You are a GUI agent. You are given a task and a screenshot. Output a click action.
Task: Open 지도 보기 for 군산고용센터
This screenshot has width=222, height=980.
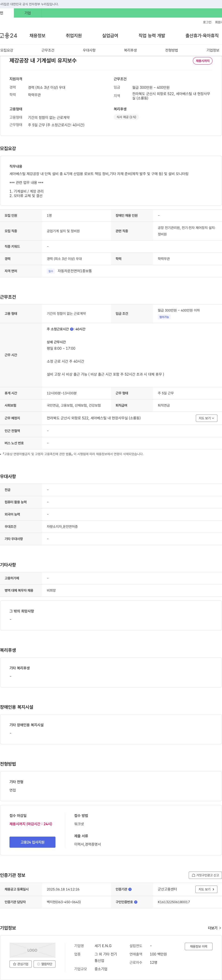pos(207,889)
